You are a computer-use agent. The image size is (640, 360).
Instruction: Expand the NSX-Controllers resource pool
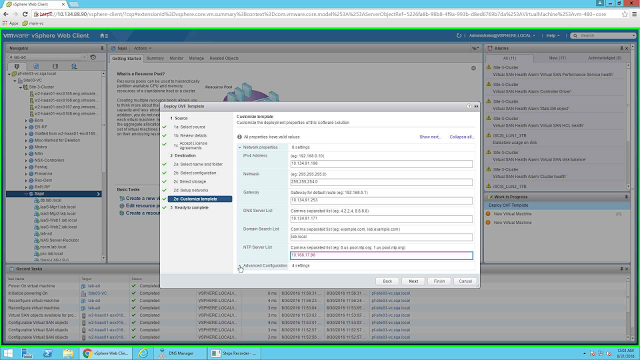click(x=26, y=160)
